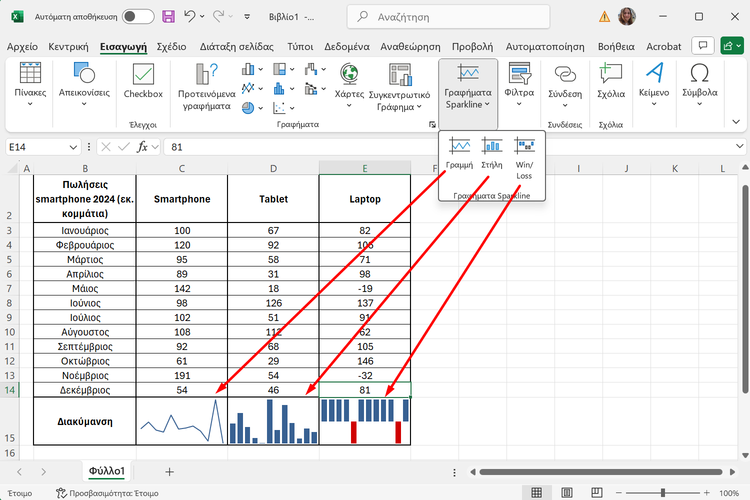Click the comments speech bubble button
Viewport: 750px width, 500px height.
(x=703, y=46)
